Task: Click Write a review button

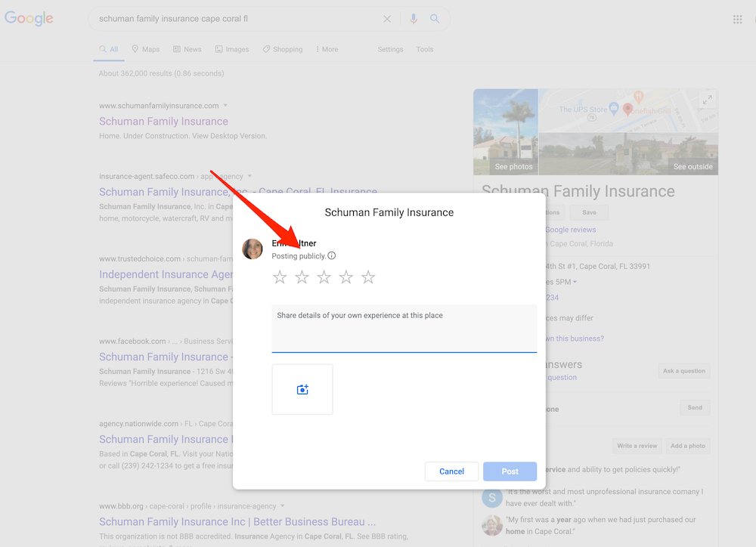Action: point(637,446)
